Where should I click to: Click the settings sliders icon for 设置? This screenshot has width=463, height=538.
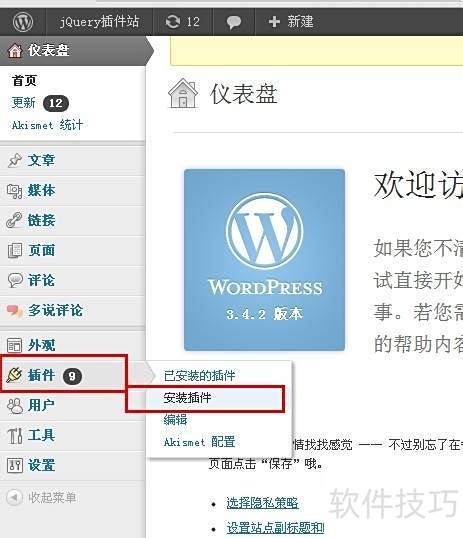tap(15, 466)
